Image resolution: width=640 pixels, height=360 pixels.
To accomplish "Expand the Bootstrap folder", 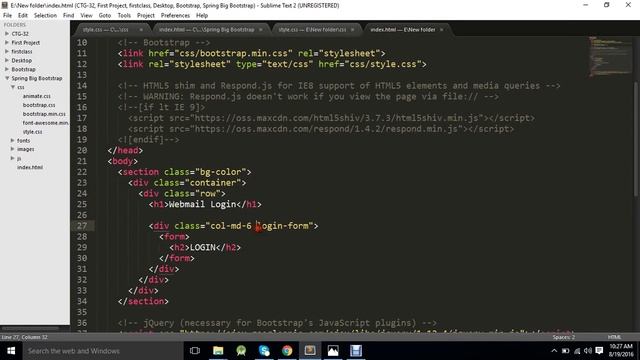I will (x=7, y=69).
